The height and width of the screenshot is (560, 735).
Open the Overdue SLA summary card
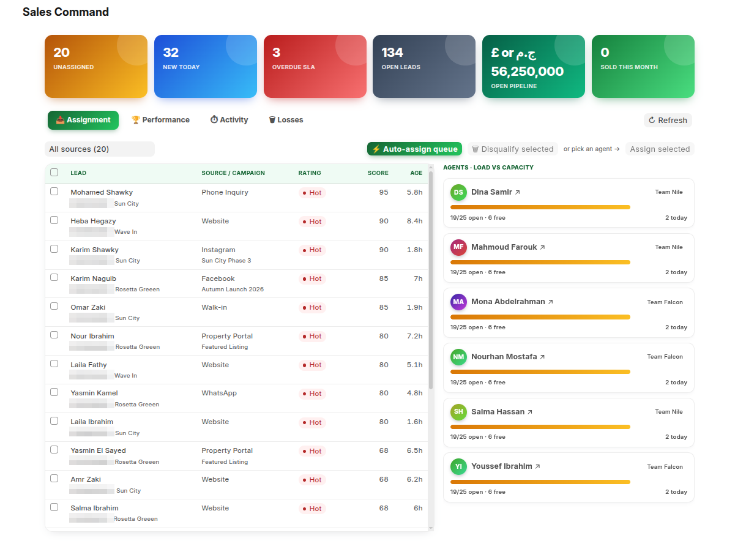click(315, 66)
